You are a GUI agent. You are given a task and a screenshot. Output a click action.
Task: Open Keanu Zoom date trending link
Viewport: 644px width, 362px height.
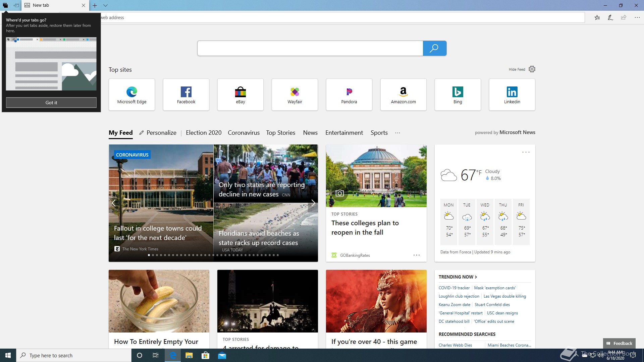(x=454, y=305)
